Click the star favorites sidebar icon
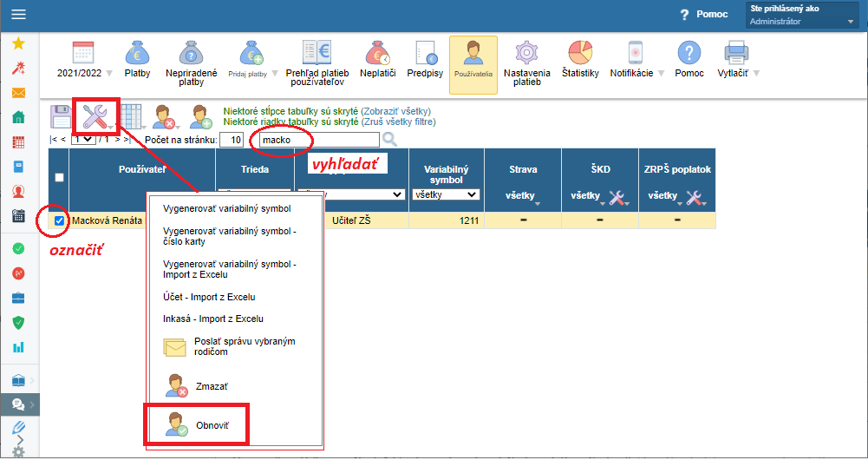This screenshot has height=460, width=868. (x=18, y=43)
